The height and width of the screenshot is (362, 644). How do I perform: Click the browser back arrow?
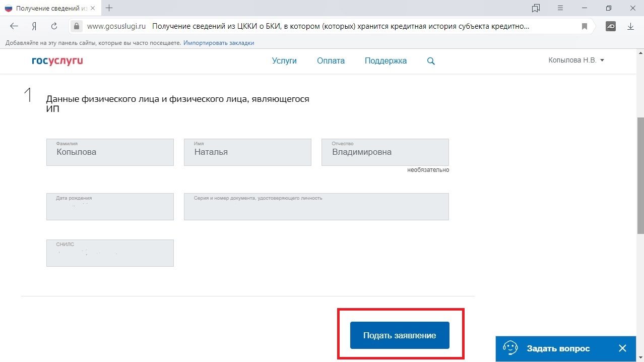pos(14,26)
